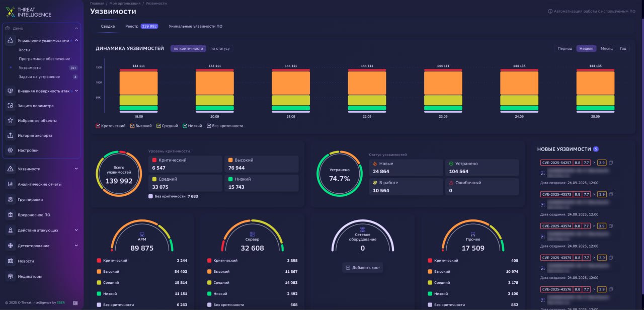
Task: Toggle the Высокий legend checkbox
Action: click(132, 126)
